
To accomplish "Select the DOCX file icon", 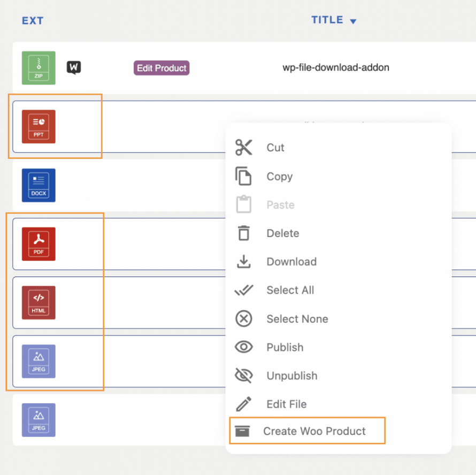I will click(x=39, y=186).
